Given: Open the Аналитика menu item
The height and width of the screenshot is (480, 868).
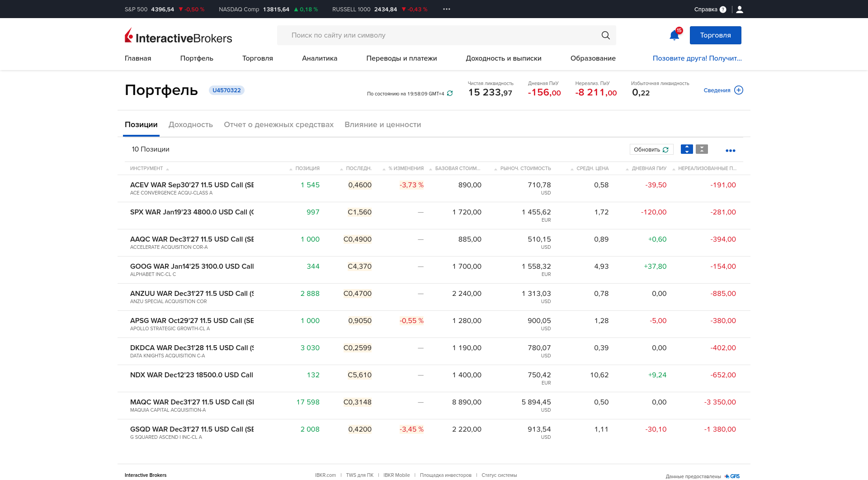Looking at the screenshot, I should [x=319, y=58].
